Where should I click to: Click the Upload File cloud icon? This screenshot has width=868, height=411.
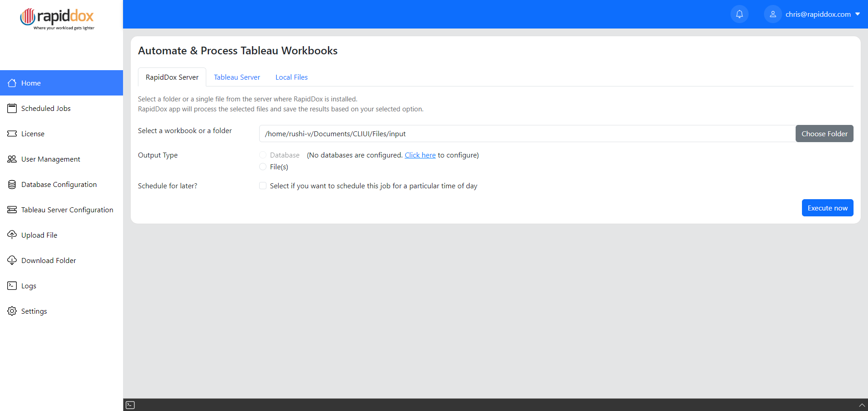tap(12, 234)
